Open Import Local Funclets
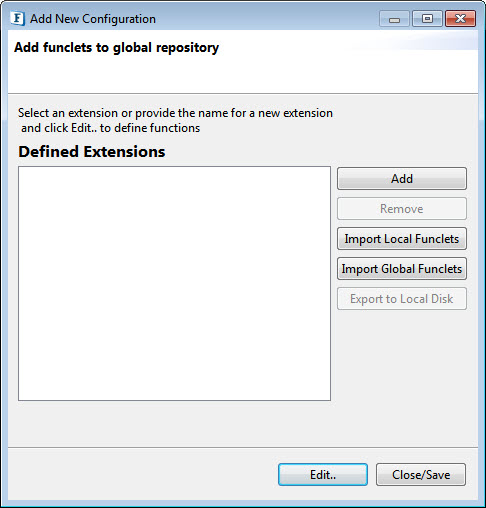This screenshot has width=486, height=508. 402,239
